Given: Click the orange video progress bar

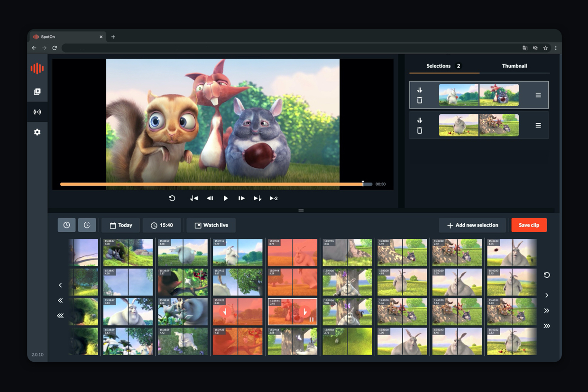Looking at the screenshot, I should (211, 184).
